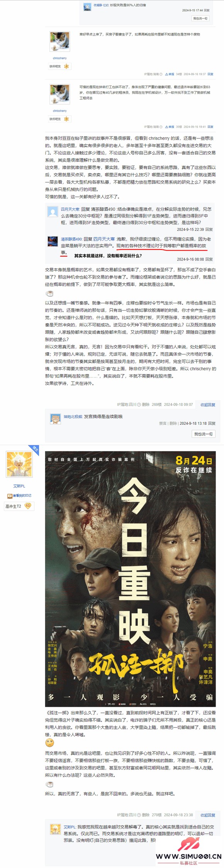Open the 孤注一掷 movie poster image
This screenshot has height=868, width=224.
(131, 579)
